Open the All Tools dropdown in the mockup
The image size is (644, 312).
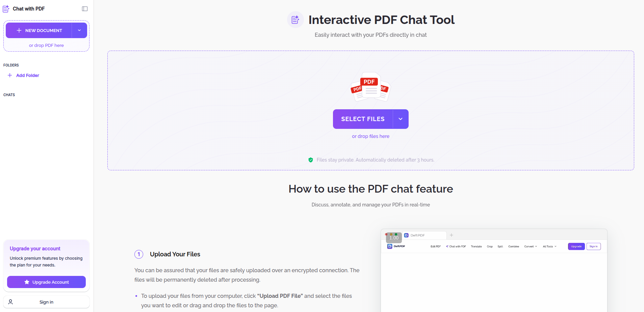coord(549,246)
